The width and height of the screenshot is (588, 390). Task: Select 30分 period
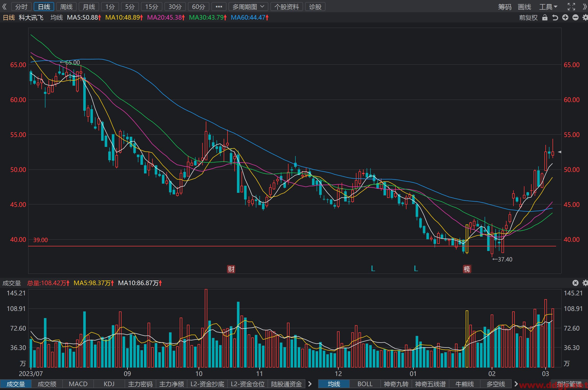(x=175, y=7)
